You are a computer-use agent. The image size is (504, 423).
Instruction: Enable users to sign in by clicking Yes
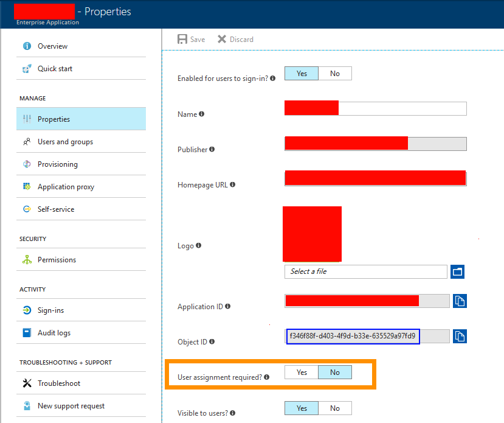tap(301, 73)
